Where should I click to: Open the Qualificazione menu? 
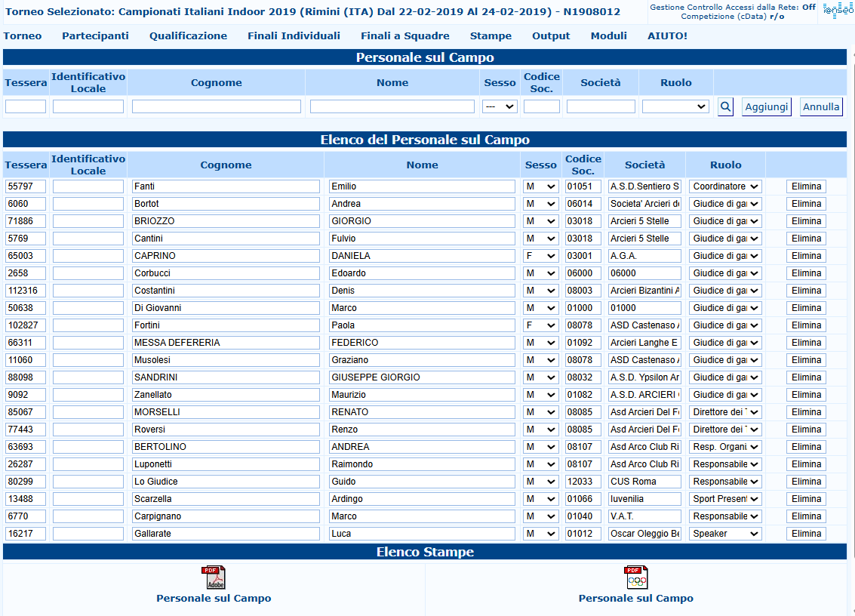pos(188,35)
